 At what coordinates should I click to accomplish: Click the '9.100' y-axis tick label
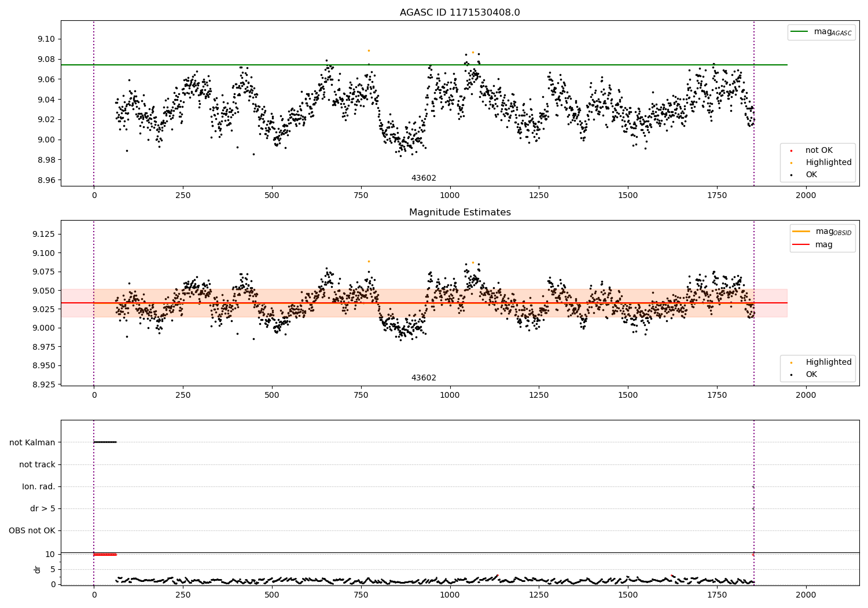point(44,253)
